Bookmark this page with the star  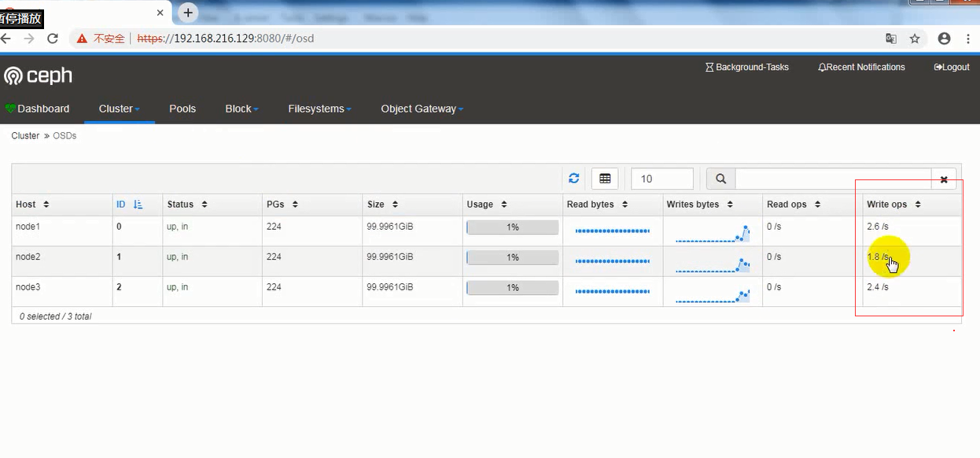(915, 39)
